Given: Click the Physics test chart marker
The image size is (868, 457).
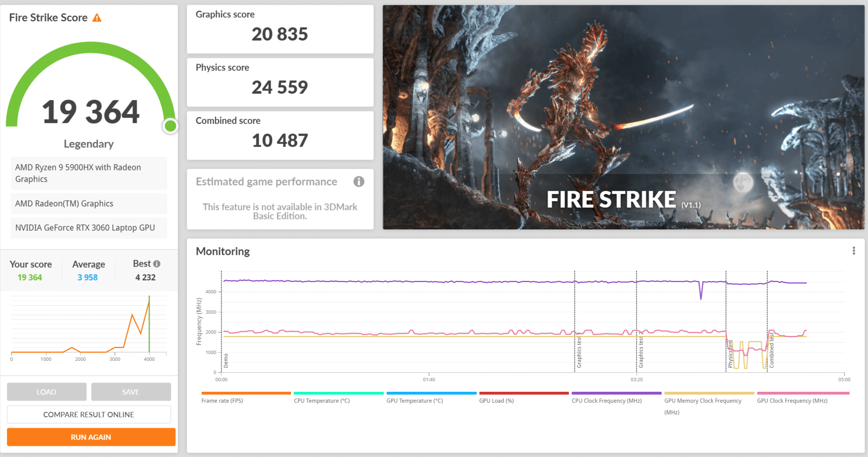Looking at the screenshot, I should pyautogui.click(x=730, y=354).
